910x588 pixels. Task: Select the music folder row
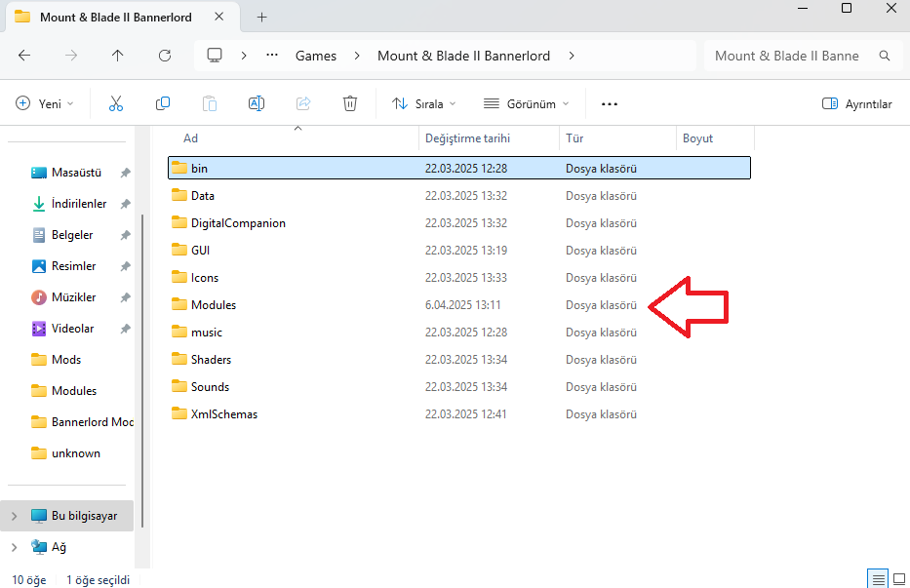(x=459, y=332)
